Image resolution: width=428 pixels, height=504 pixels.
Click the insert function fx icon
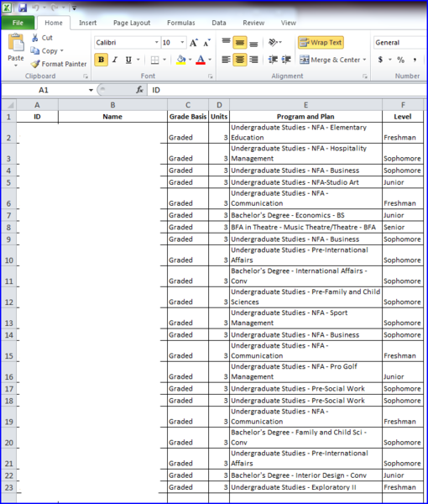click(x=139, y=90)
